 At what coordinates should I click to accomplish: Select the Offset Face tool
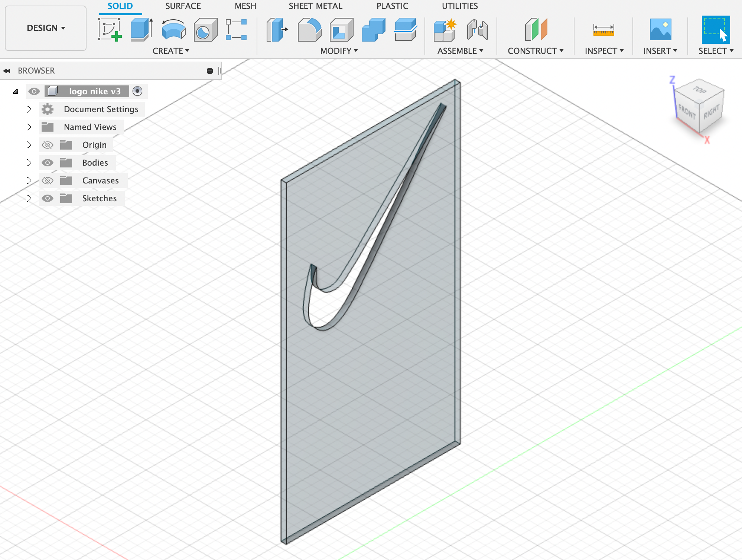pos(406,30)
